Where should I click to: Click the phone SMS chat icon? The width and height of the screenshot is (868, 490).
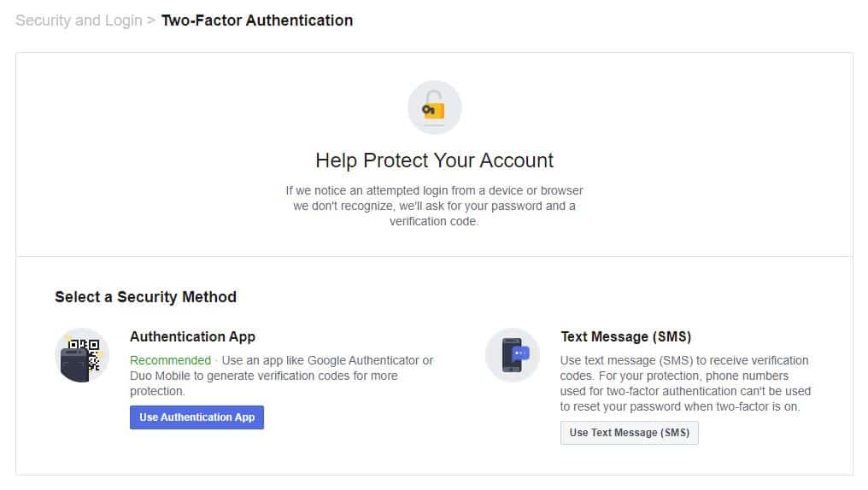point(512,355)
